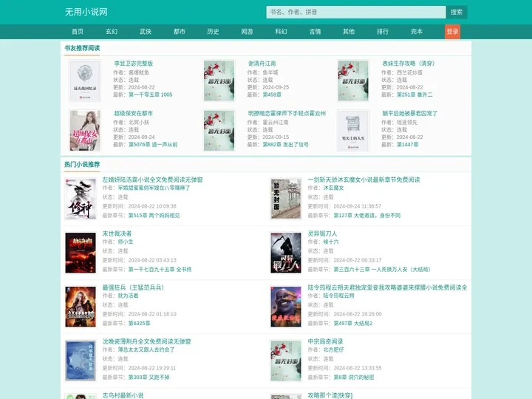Screen dimensions: 532x399
Task: Open cover of 末世裁决者
Action: tap(81, 253)
